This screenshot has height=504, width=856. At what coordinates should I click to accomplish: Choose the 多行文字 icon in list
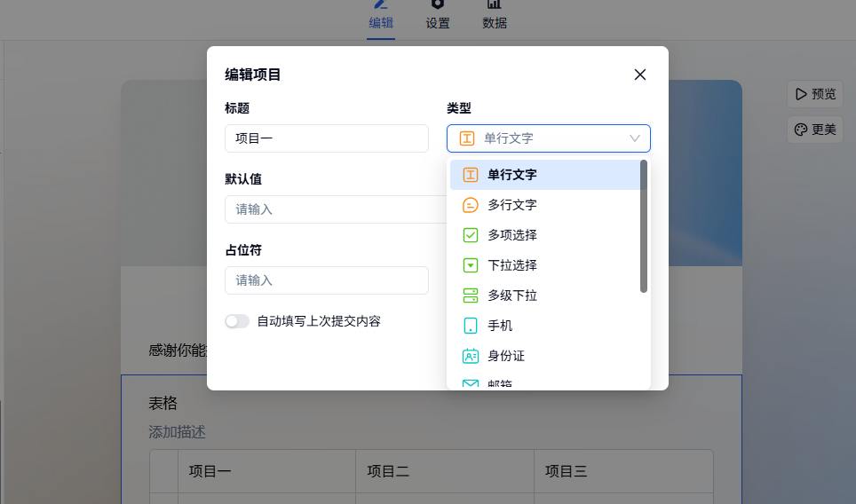coord(471,205)
